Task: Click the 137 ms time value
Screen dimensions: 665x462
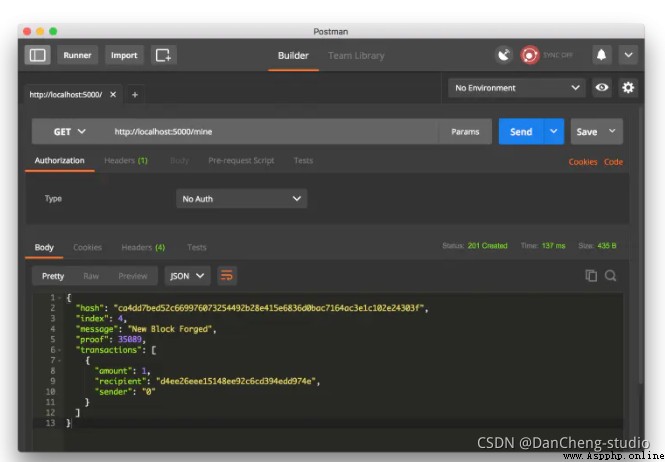Action: pos(554,246)
